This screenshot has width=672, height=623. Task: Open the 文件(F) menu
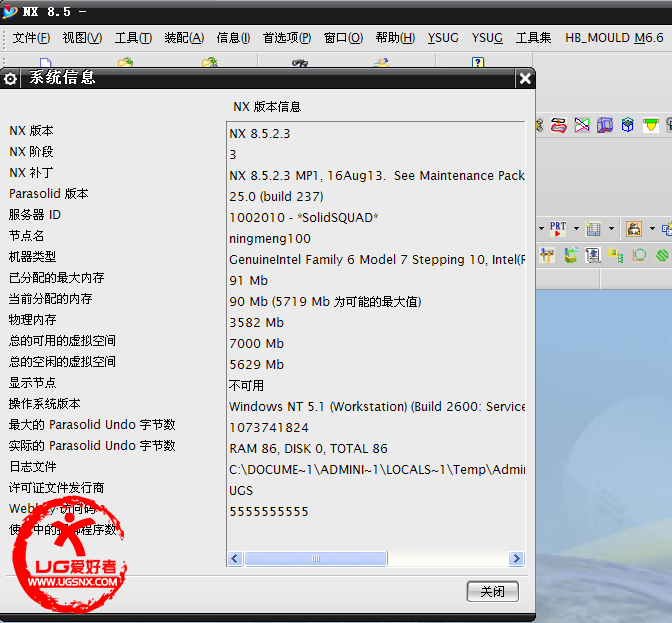point(31,38)
